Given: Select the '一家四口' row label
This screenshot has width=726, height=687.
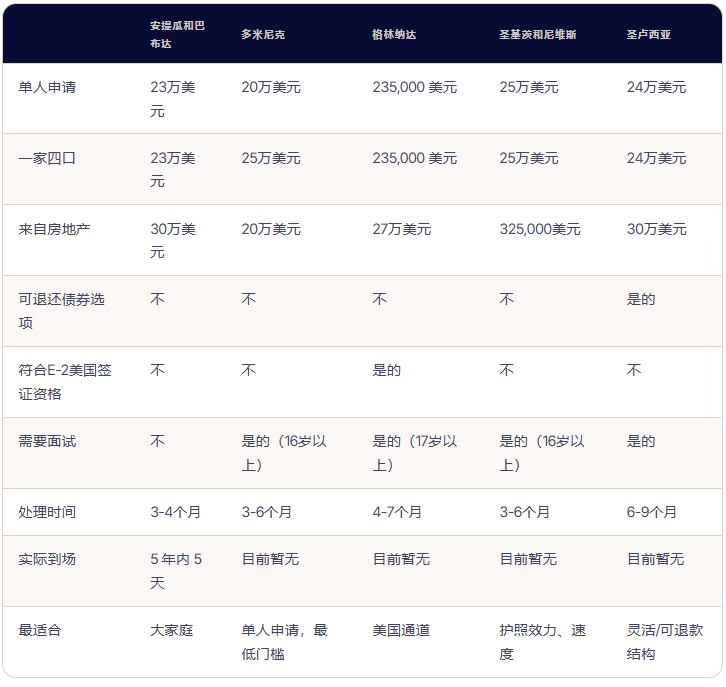Looking at the screenshot, I should click(x=47, y=158).
